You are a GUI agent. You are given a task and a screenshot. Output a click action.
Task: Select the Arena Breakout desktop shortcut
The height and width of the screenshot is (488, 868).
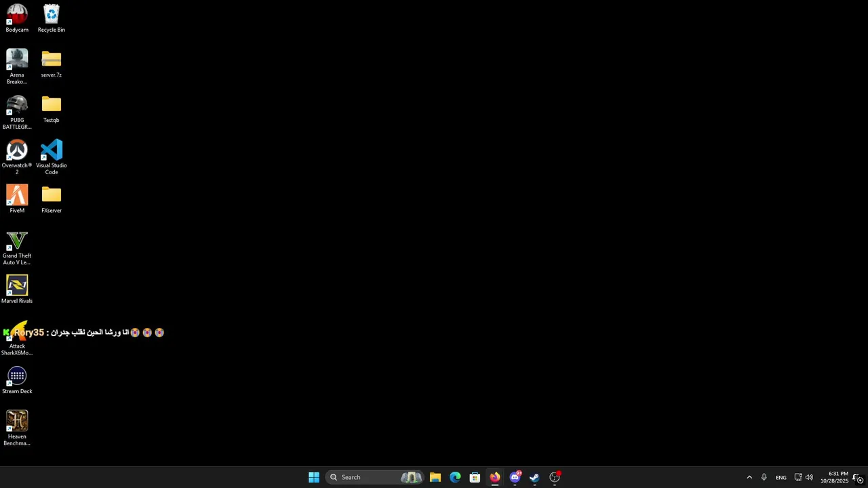pos(17,66)
